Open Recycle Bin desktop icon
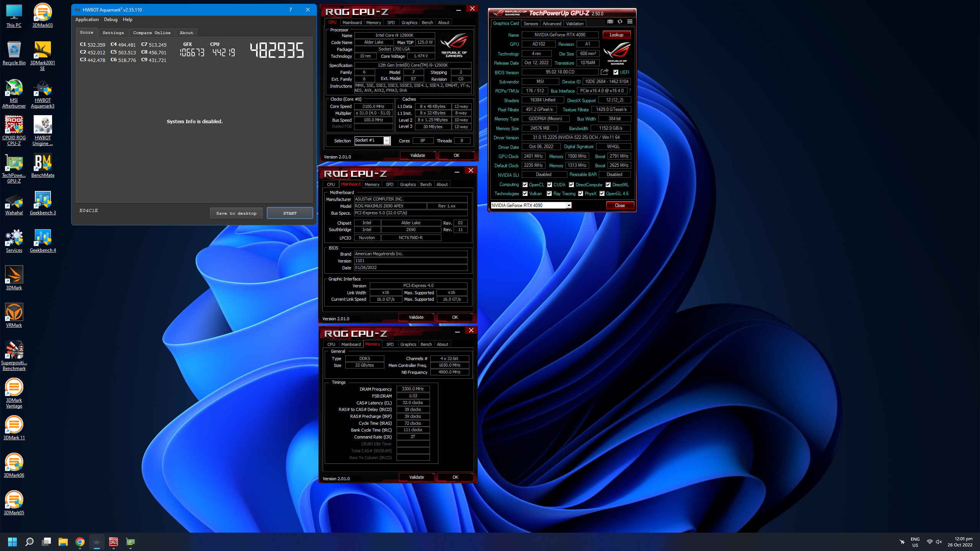 click(x=14, y=53)
